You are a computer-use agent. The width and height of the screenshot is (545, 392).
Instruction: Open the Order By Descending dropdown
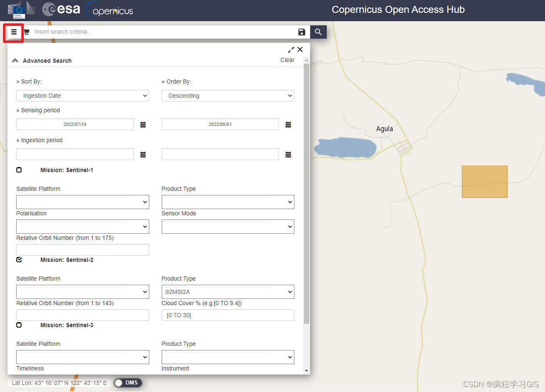click(x=228, y=96)
